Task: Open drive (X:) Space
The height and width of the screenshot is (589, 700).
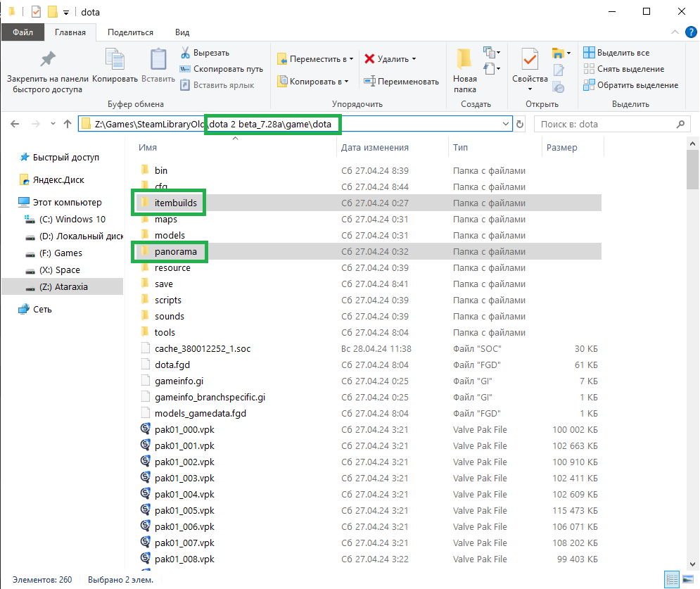Action: [x=53, y=270]
